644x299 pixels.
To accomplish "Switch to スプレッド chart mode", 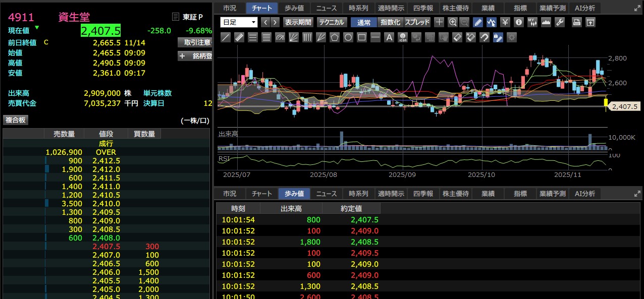I will pos(417,22).
